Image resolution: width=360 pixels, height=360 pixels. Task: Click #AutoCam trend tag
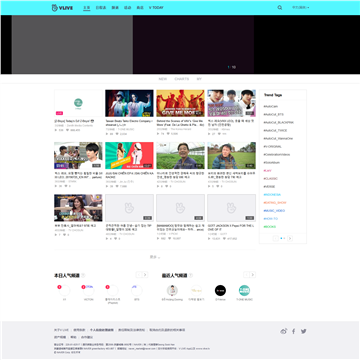point(271,106)
